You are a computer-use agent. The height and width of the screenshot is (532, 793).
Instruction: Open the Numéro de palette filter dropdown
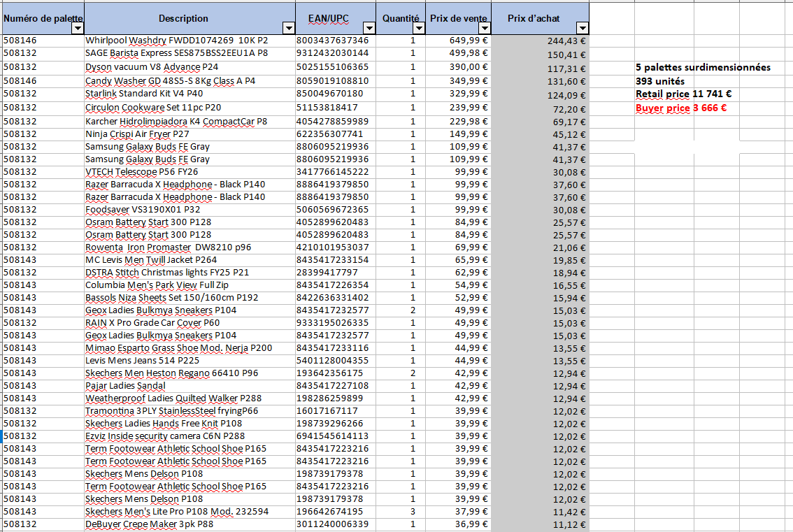(x=78, y=28)
